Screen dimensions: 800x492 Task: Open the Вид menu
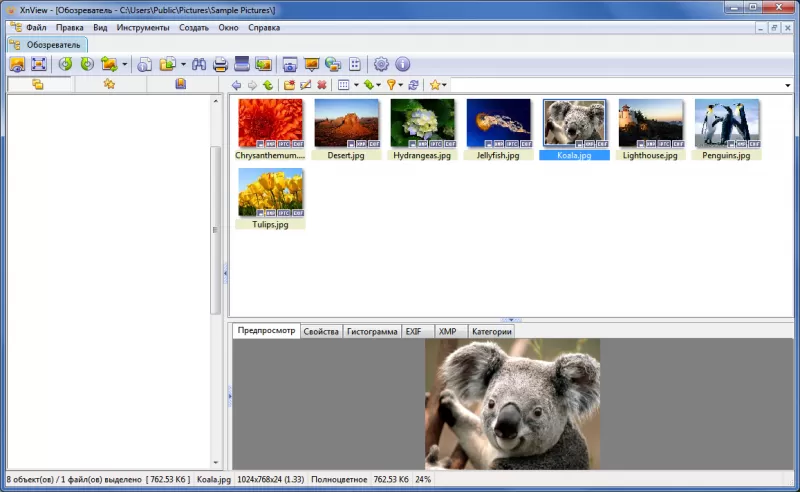100,28
